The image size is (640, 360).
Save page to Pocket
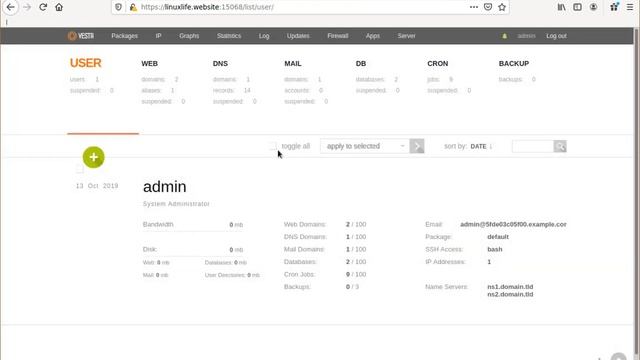click(488, 7)
